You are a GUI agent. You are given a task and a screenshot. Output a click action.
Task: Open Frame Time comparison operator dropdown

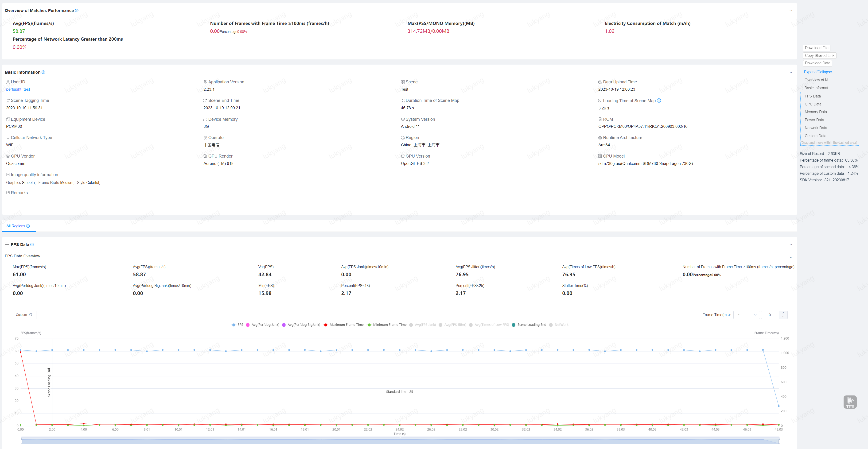[746, 315]
